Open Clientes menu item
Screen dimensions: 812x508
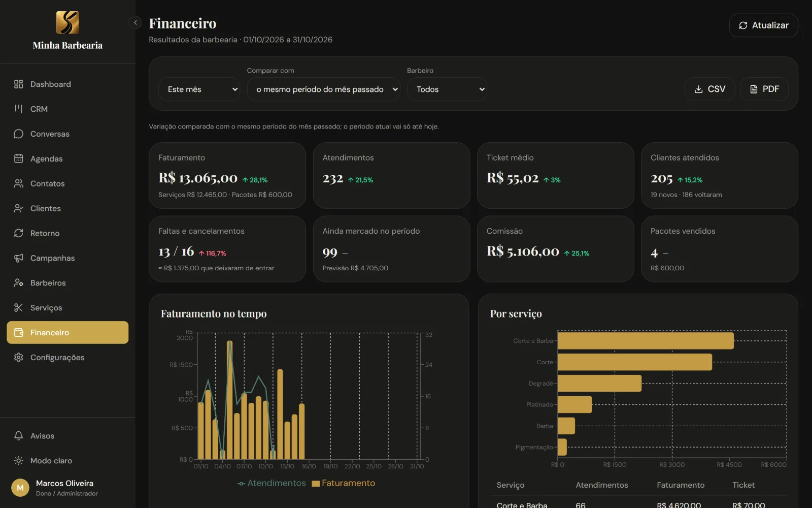click(x=67, y=208)
